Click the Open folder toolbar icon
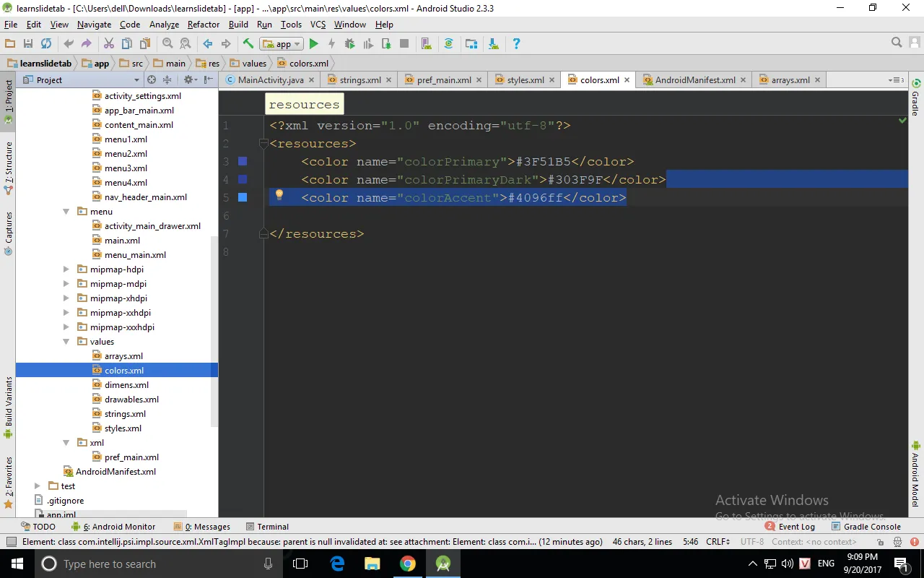This screenshot has width=924, height=578. point(10,44)
